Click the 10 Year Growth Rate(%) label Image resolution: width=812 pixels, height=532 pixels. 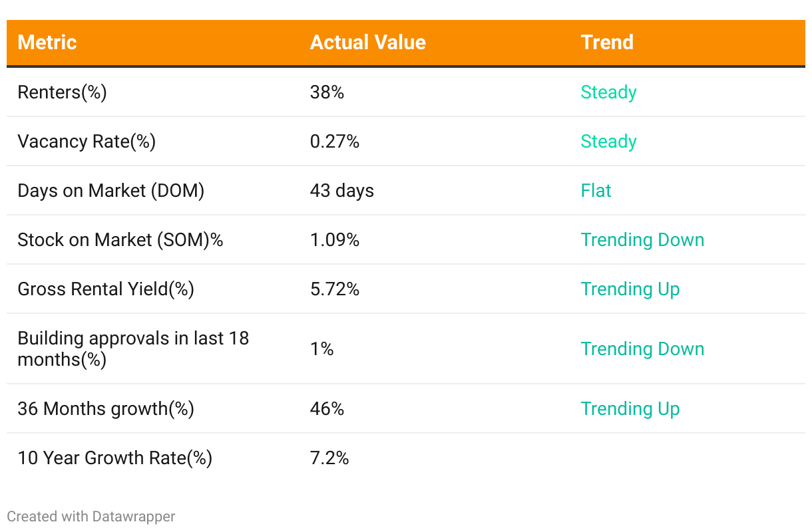pyautogui.click(x=114, y=458)
